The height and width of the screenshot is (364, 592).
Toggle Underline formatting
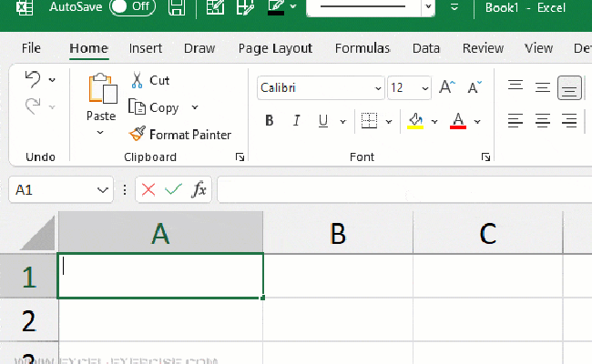coord(323,121)
